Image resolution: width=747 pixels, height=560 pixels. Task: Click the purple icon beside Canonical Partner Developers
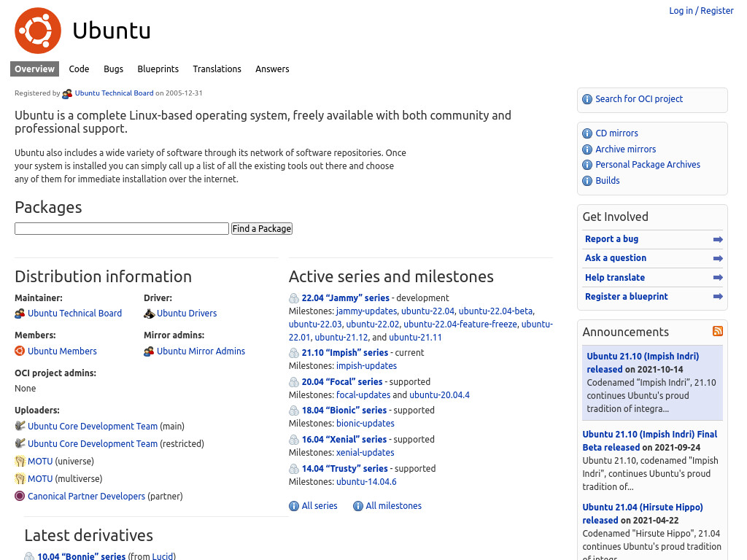(x=20, y=496)
